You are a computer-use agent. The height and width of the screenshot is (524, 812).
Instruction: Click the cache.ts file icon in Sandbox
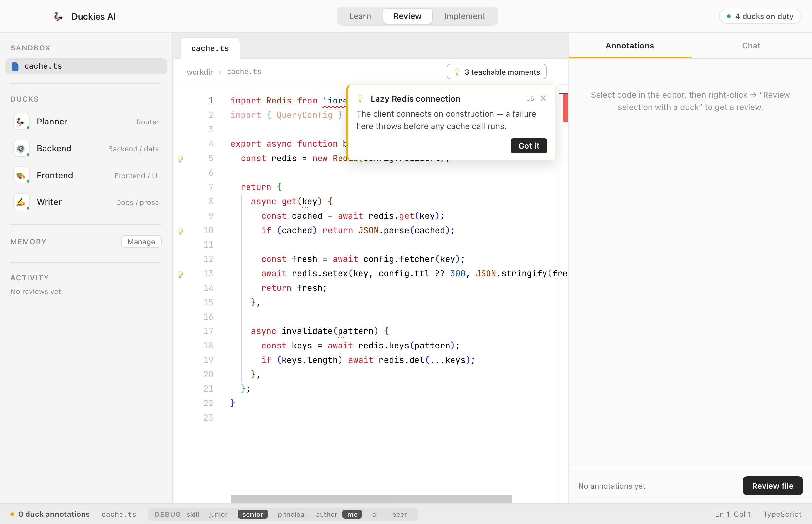click(15, 66)
